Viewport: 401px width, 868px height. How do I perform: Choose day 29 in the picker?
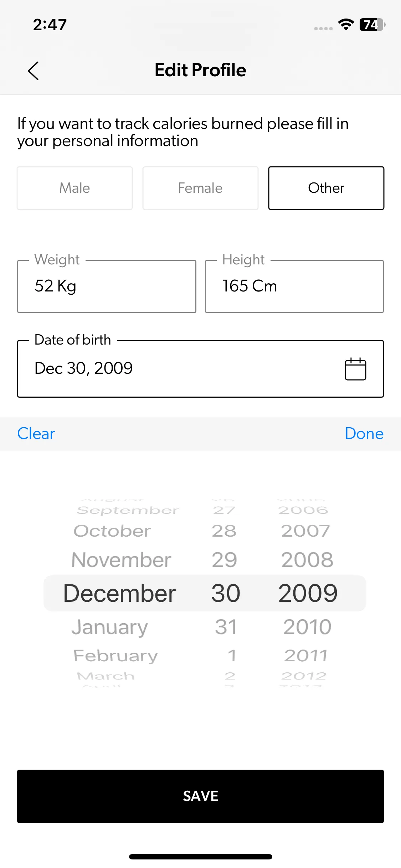225,560
